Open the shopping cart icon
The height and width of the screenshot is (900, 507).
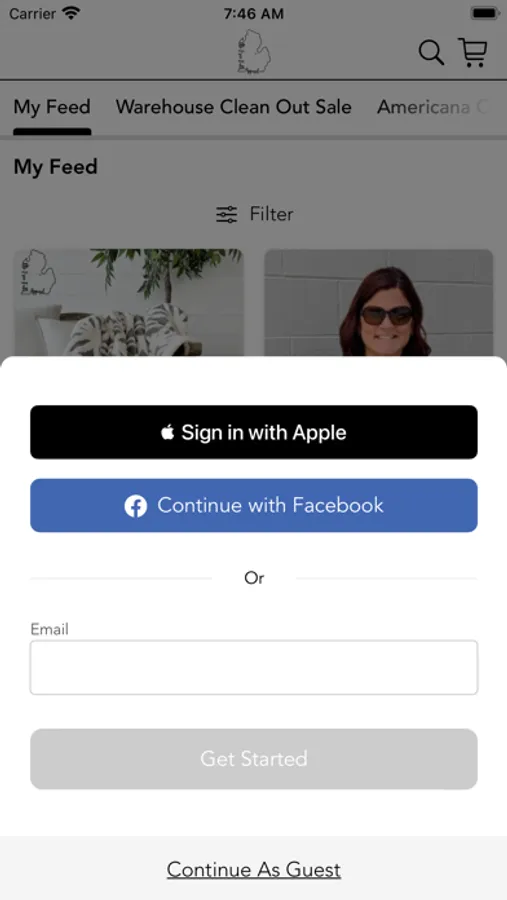[473, 52]
